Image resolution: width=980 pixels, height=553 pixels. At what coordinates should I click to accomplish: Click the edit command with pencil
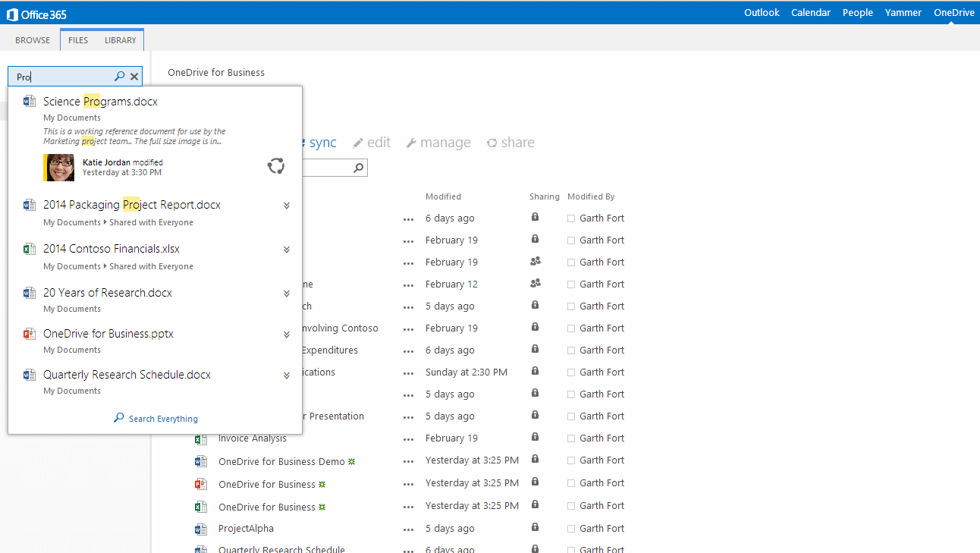tap(372, 143)
